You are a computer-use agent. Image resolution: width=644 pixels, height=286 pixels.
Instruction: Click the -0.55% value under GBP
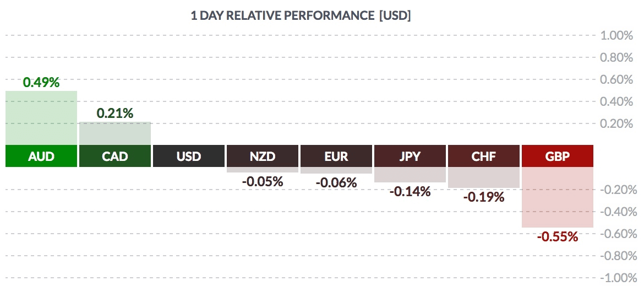(558, 237)
